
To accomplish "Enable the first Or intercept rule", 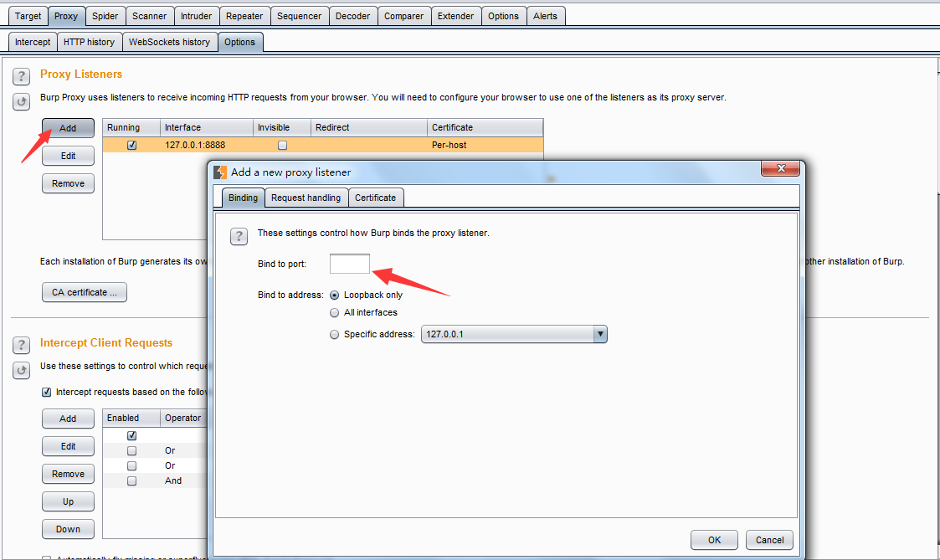I will 132,451.
